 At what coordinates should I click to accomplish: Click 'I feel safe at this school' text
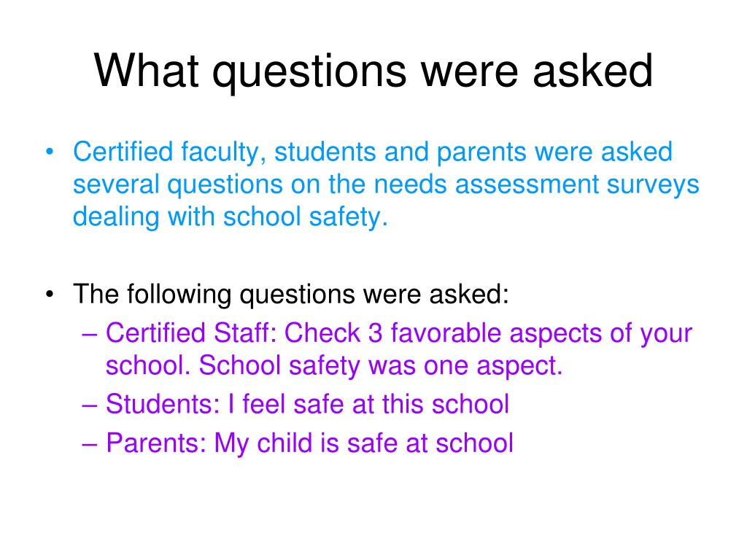(x=368, y=404)
